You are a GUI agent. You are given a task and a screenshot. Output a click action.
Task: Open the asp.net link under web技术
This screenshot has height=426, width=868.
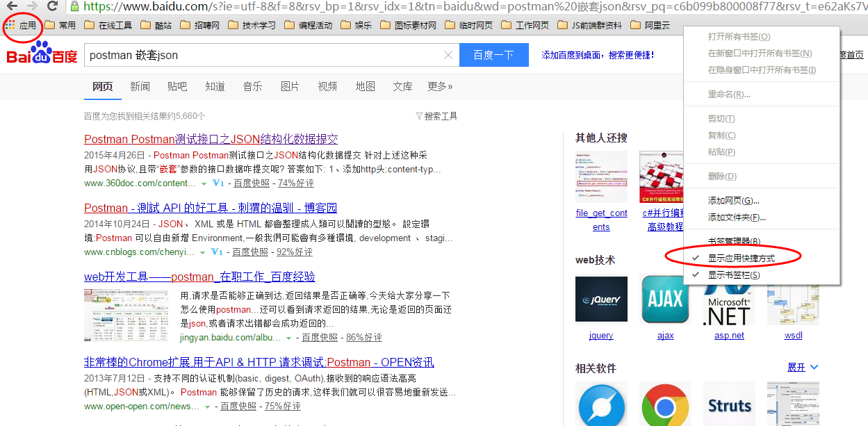[729, 335]
